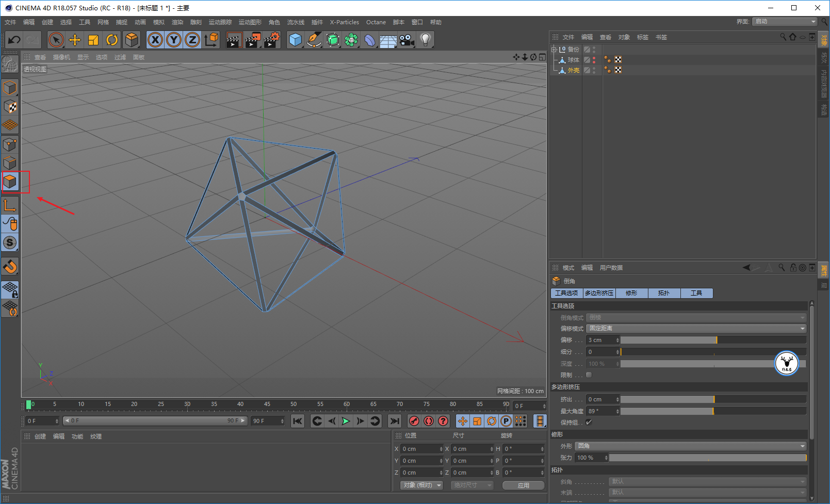Open the object manager 标签 menu

[643, 37]
